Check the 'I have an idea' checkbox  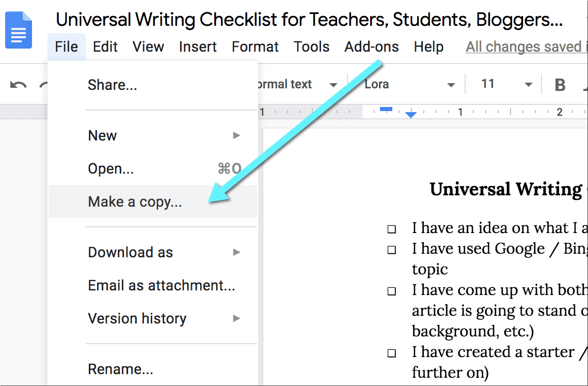point(391,229)
